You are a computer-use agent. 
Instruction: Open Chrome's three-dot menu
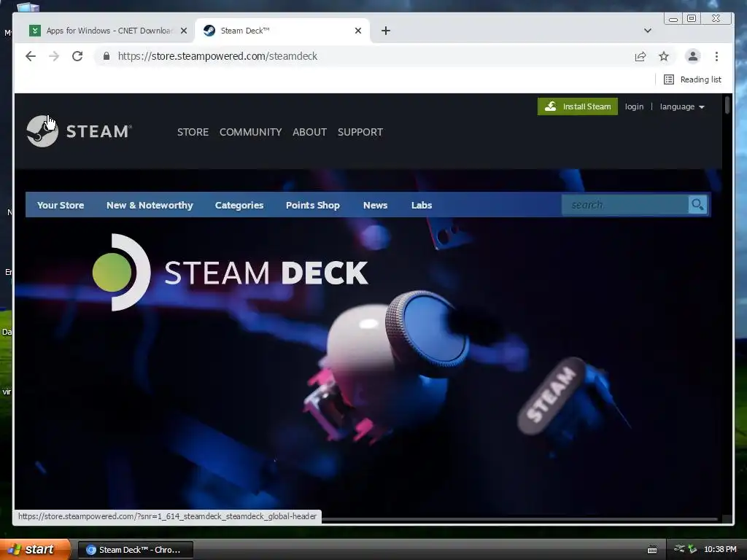pos(716,56)
